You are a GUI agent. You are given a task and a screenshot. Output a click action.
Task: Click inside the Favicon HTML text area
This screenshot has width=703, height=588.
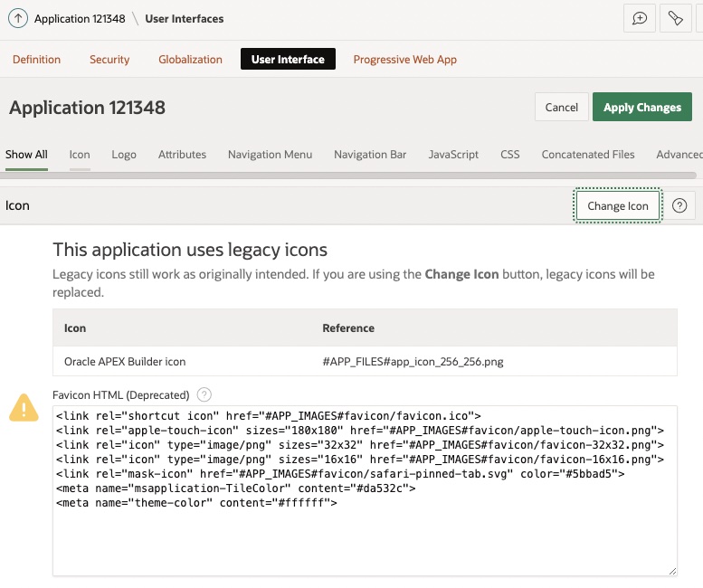point(365,534)
